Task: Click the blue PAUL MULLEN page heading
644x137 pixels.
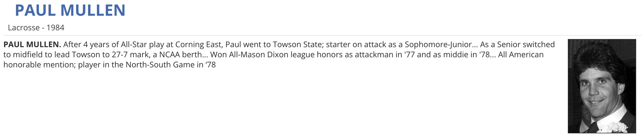Action: point(70,10)
